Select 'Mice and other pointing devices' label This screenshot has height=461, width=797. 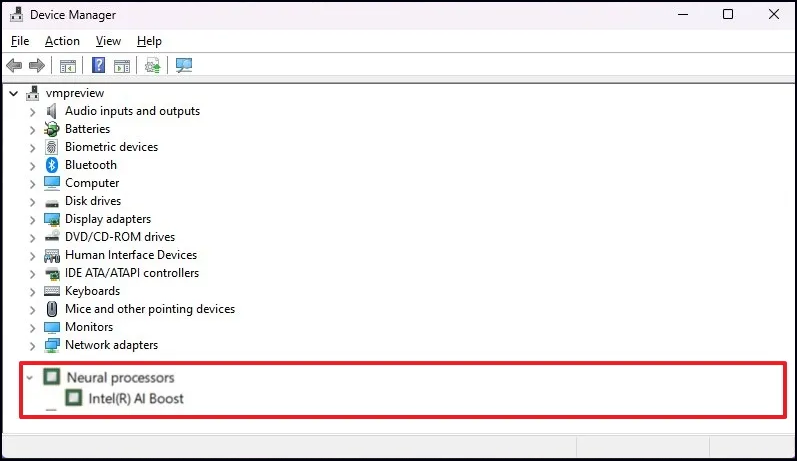[x=150, y=309]
